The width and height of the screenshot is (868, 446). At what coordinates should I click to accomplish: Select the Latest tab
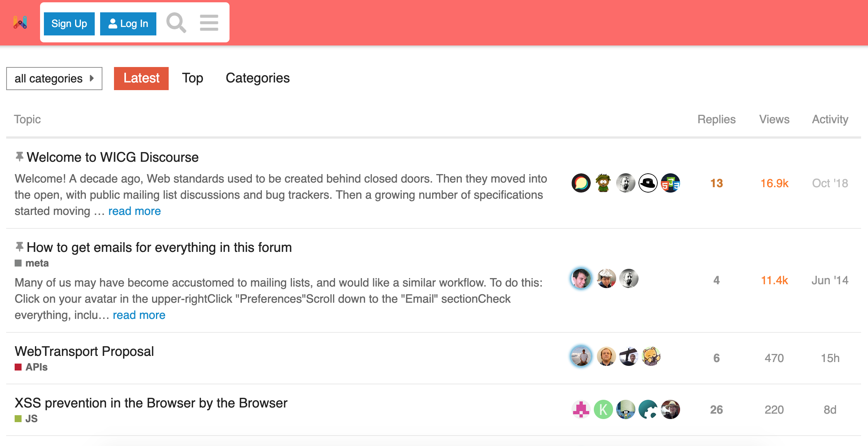(141, 78)
